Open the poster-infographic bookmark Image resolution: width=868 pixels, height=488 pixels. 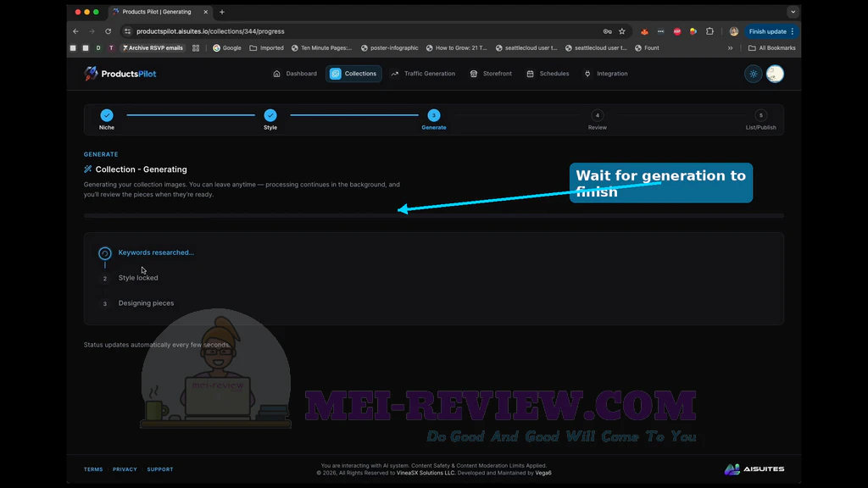click(x=390, y=48)
